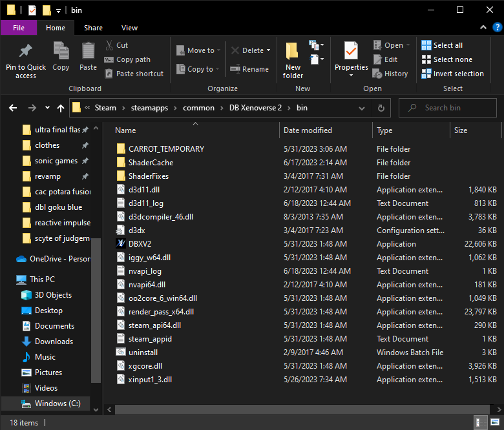Screen dimensions: 504x430
Task: Open Recent locations dropdown arrow
Action: click(47, 108)
